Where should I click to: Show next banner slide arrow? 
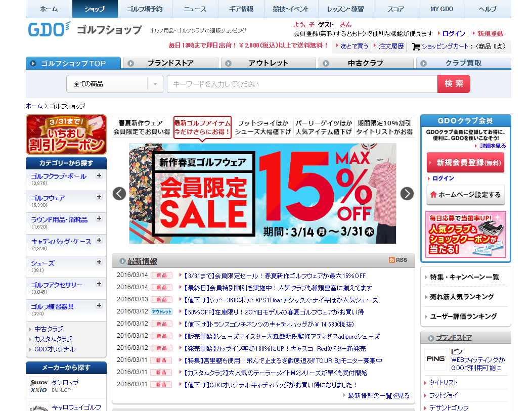[x=407, y=194]
